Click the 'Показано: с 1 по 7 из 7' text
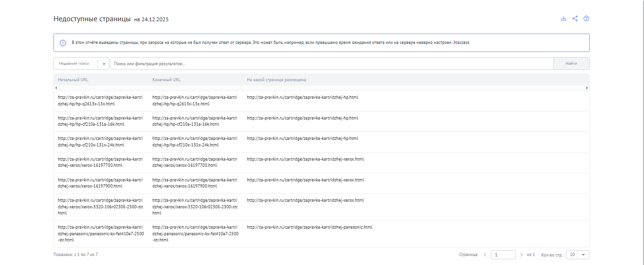This screenshot has width=644, height=265. [76, 255]
